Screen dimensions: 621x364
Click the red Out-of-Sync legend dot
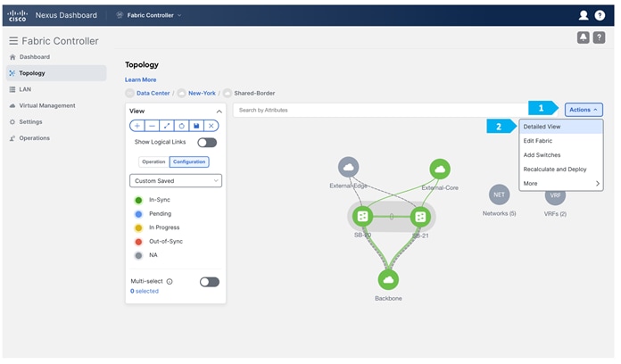point(138,242)
